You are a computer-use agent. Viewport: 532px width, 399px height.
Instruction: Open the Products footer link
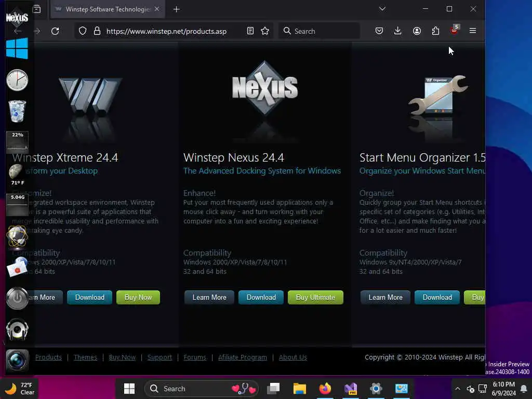point(48,357)
